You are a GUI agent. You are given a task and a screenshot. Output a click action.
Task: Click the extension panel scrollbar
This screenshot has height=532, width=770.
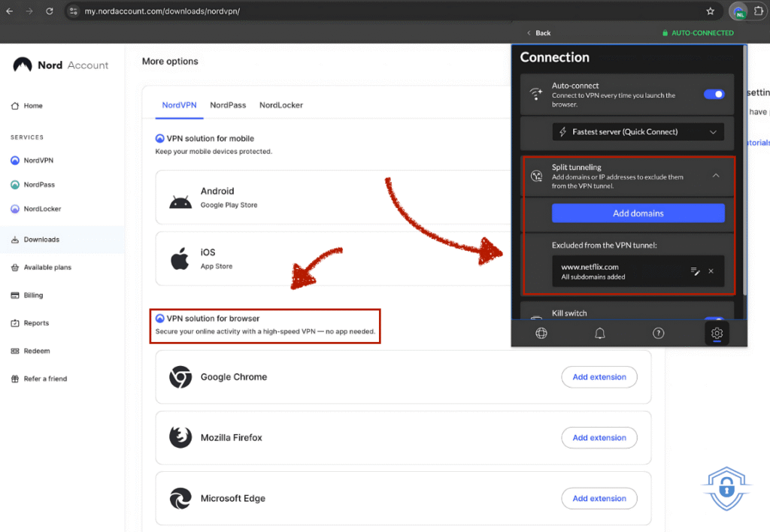(744, 171)
